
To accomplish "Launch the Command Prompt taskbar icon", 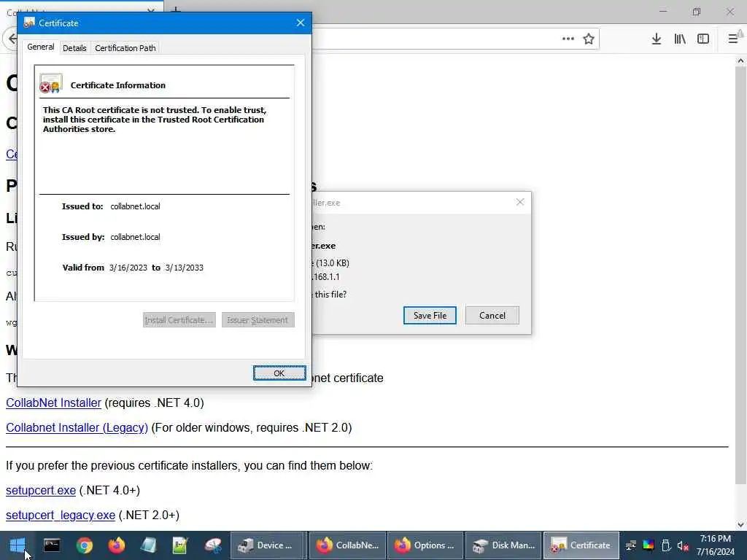I will [x=52, y=545].
